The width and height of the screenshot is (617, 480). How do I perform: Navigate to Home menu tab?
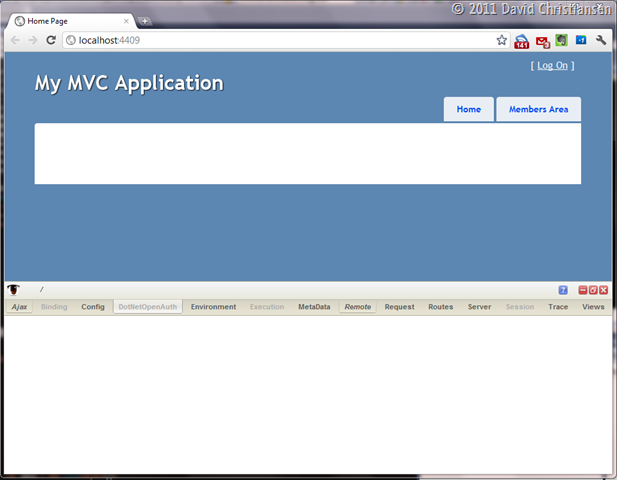pyautogui.click(x=468, y=109)
